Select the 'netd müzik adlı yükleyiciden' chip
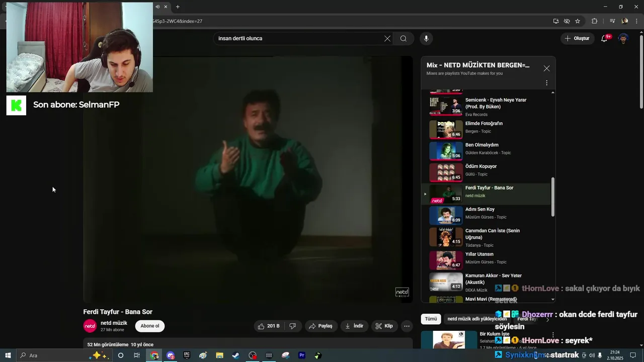 tap(477, 319)
